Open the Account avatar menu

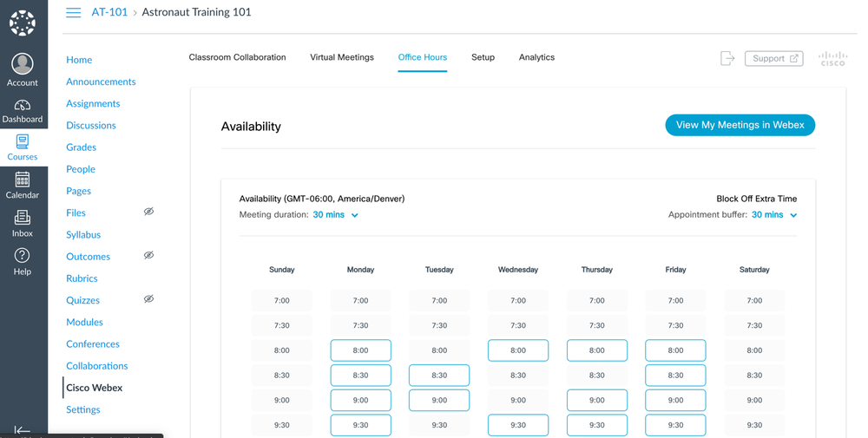click(x=23, y=69)
